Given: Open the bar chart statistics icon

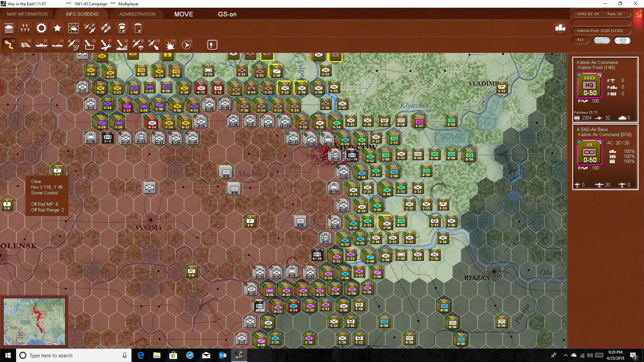Looking at the screenshot, I should point(560,28).
